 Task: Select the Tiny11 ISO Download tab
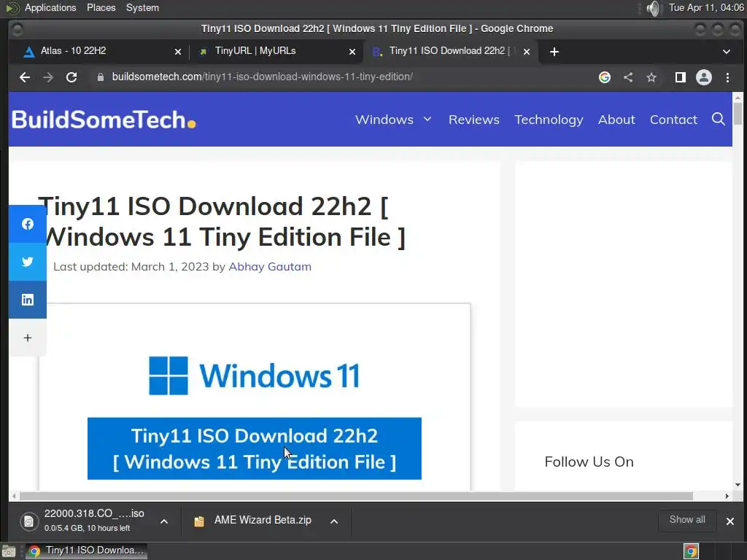pos(451,51)
